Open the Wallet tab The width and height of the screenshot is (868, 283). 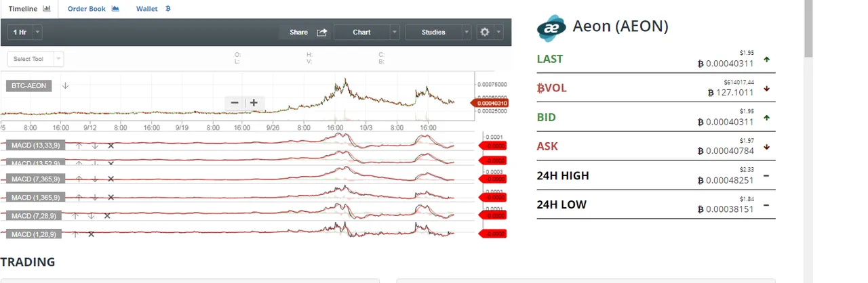tap(153, 9)
